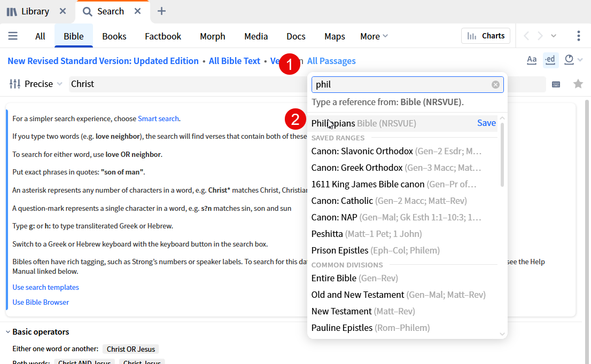Screen dimensions: 591x364
Task: Click the All Bible Text link
Action: point(235,61)
